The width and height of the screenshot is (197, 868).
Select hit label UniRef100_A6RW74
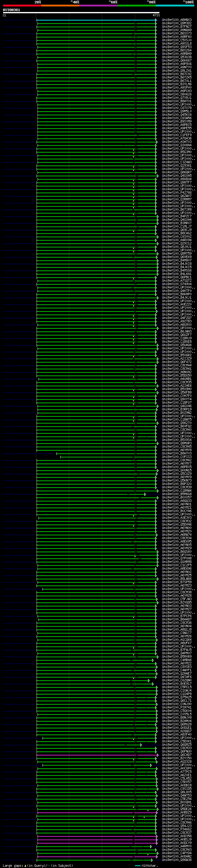click(177, 535)
